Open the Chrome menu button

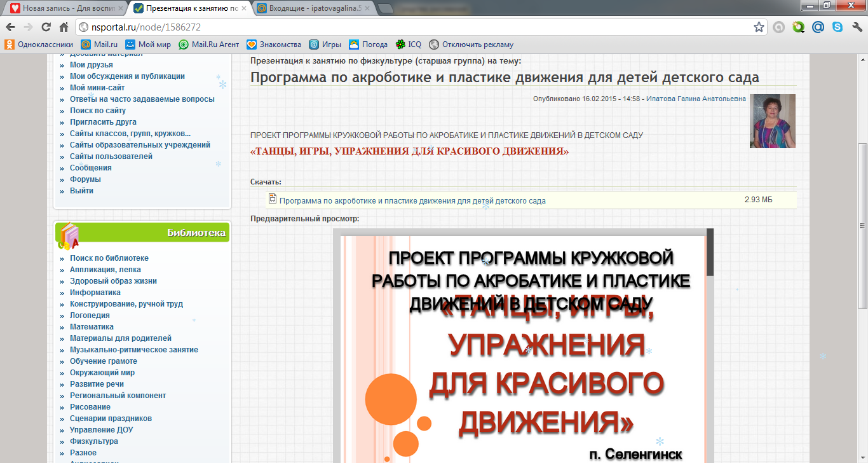click(857, 27)
